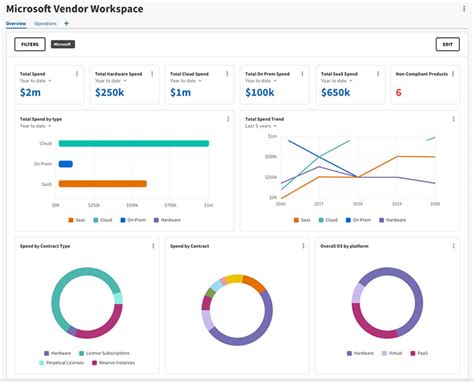Click the yellow segment in Spend by Contract donut
This screenshot has height=382, width=474.
tap(234, 279)
